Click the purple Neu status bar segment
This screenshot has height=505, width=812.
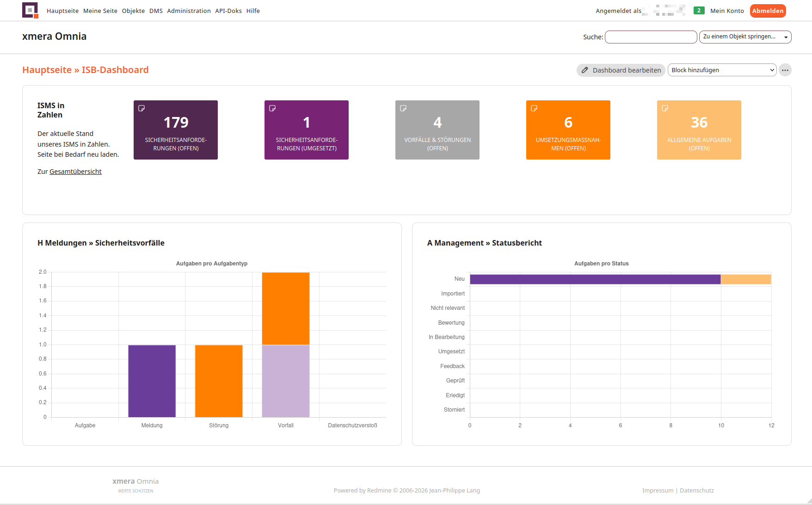pos(595,279)
